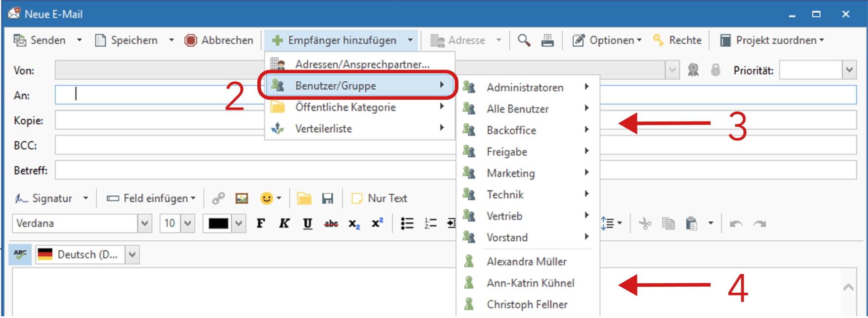Toggle superscript formatting

pos(377,223)
